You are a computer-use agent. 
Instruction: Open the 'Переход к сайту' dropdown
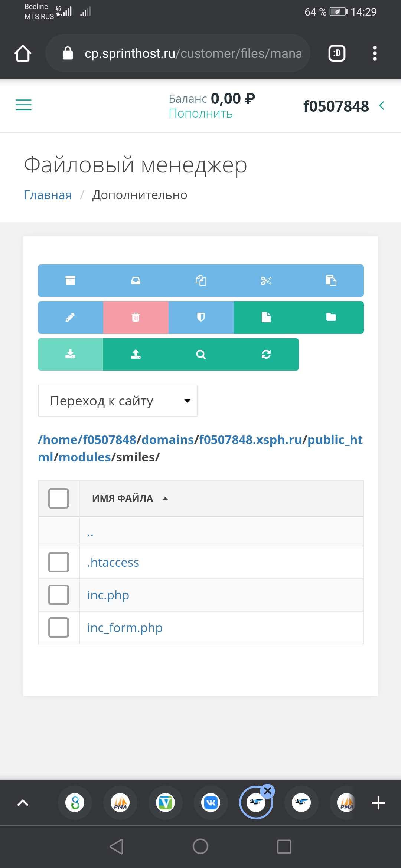tap(118, 401)
